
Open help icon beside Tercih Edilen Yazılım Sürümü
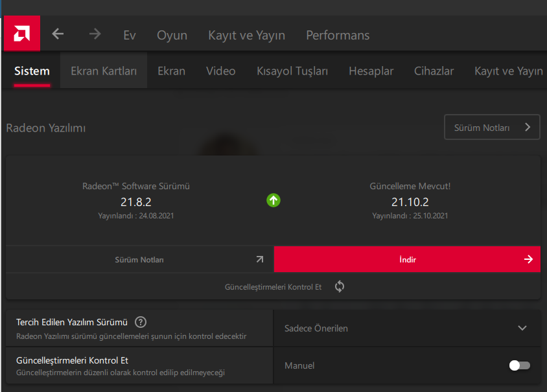141,322
